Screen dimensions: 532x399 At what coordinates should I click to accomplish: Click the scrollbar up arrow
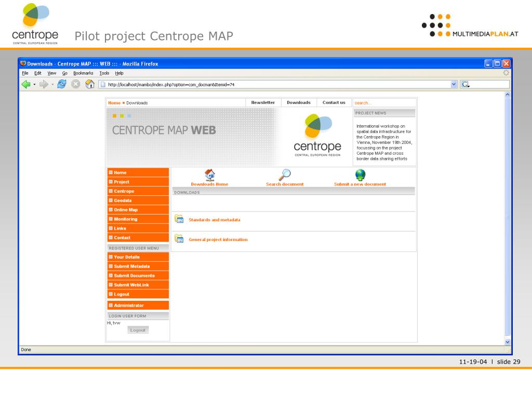pyautogui.click(x=508, y=95)
